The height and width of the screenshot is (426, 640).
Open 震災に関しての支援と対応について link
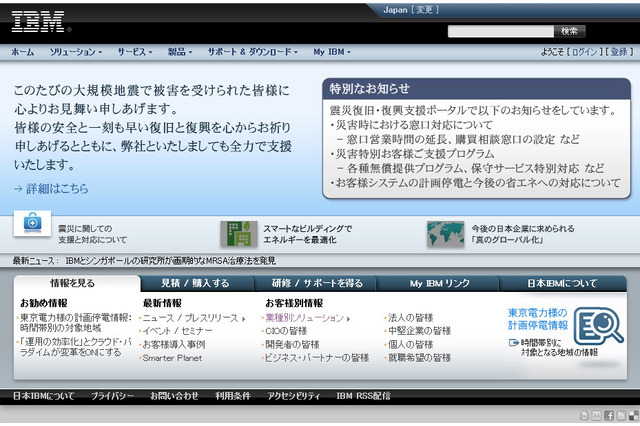(92, 234)
